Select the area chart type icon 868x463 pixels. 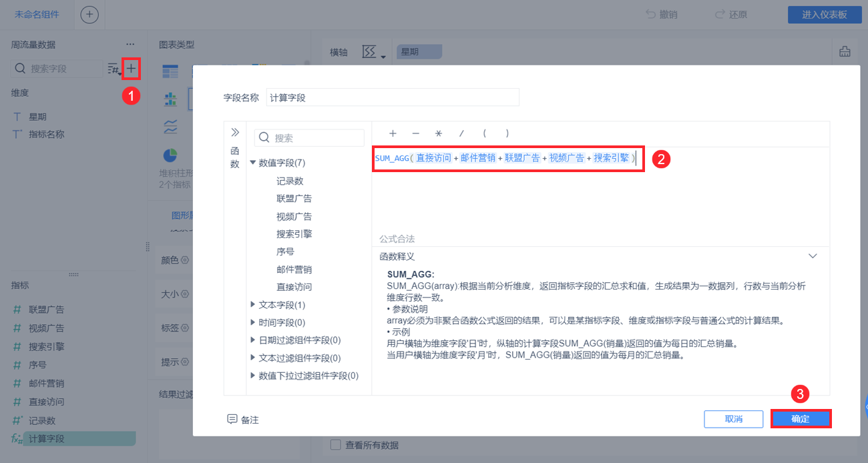pos(170,127)
